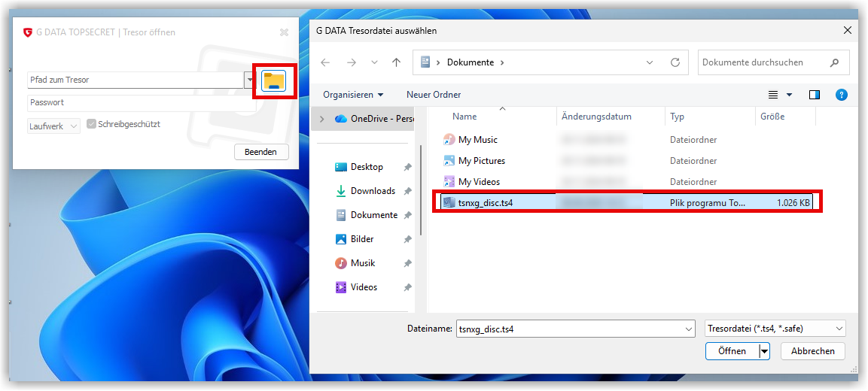Image resolution: width=868 pixels, height=391 pixels.
Task: Click the tsnxg_disc.ts4 file icon
Action: [449, 203]
